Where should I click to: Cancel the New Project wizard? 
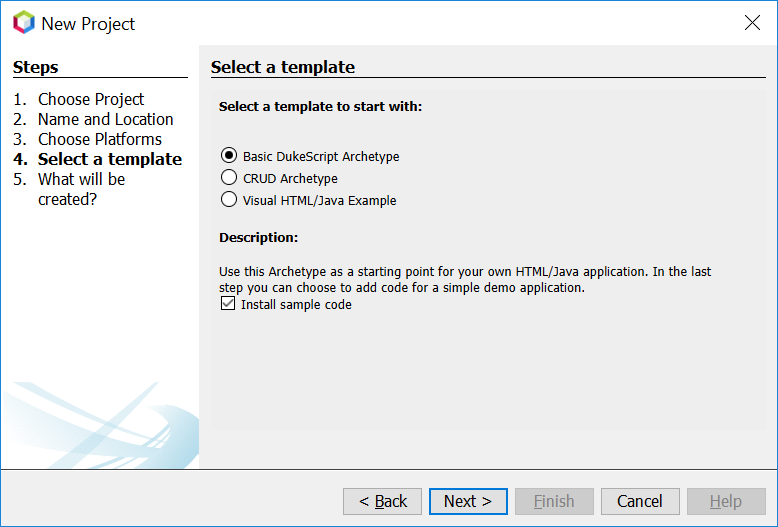pyautogui.click(x=640, y=501)
